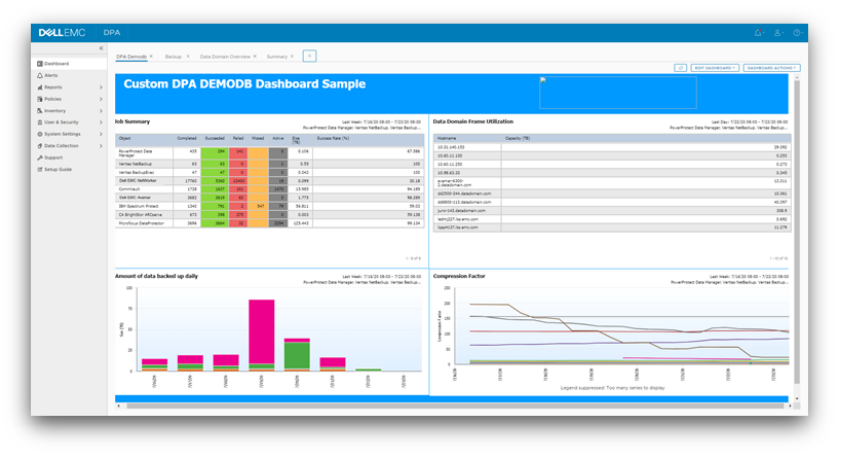Click the Support wrench icon
The height and width of the screenshot is (455, 842).
tap(40, 158)
